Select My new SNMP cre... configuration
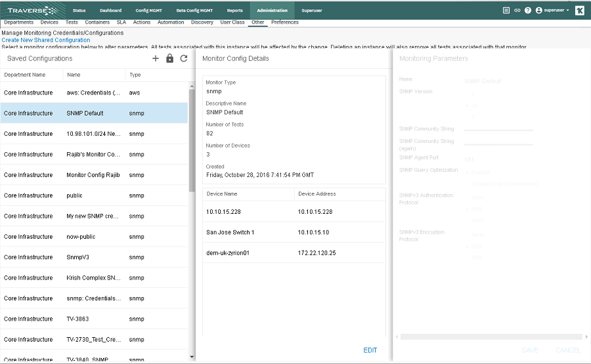Viewport: 591px width, 364px height. (94, 216)
